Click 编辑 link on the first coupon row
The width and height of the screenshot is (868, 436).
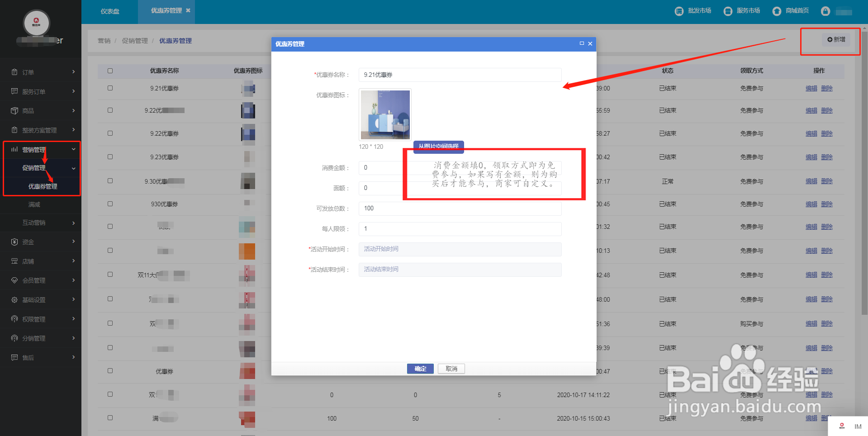point(811,88)
